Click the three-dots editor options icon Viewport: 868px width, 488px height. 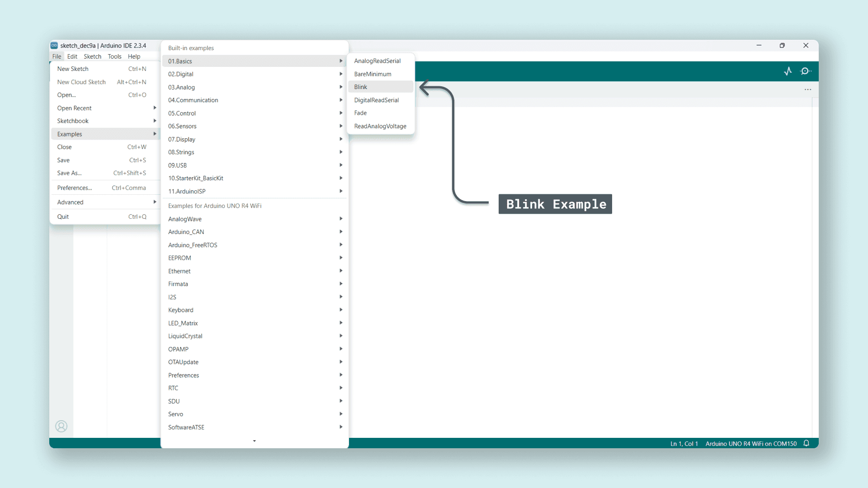(x=808, y=89)
